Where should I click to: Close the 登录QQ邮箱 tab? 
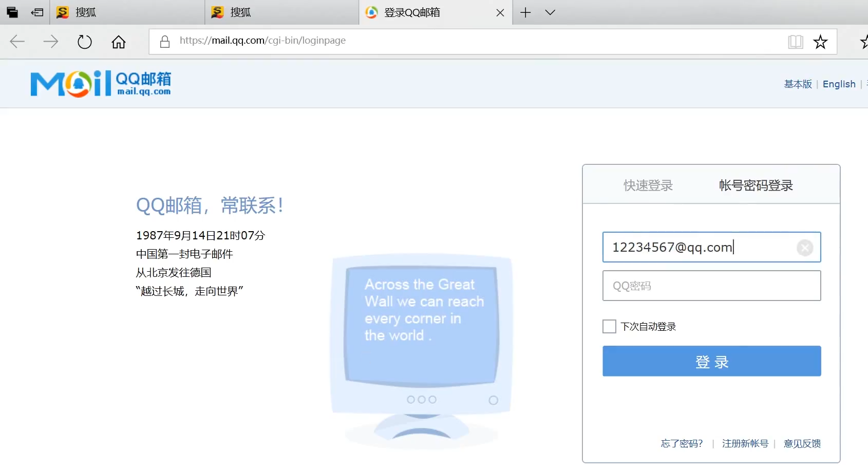point(500,13)
